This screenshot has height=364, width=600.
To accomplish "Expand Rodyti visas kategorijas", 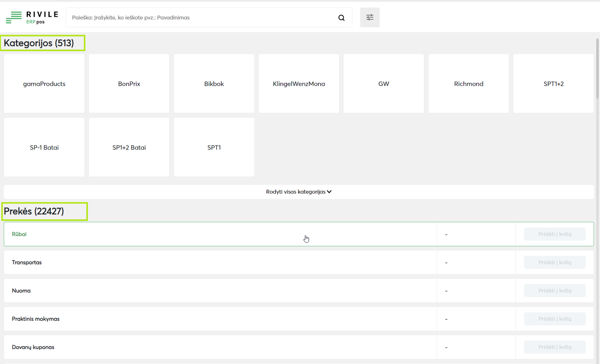I will point(298,192).
